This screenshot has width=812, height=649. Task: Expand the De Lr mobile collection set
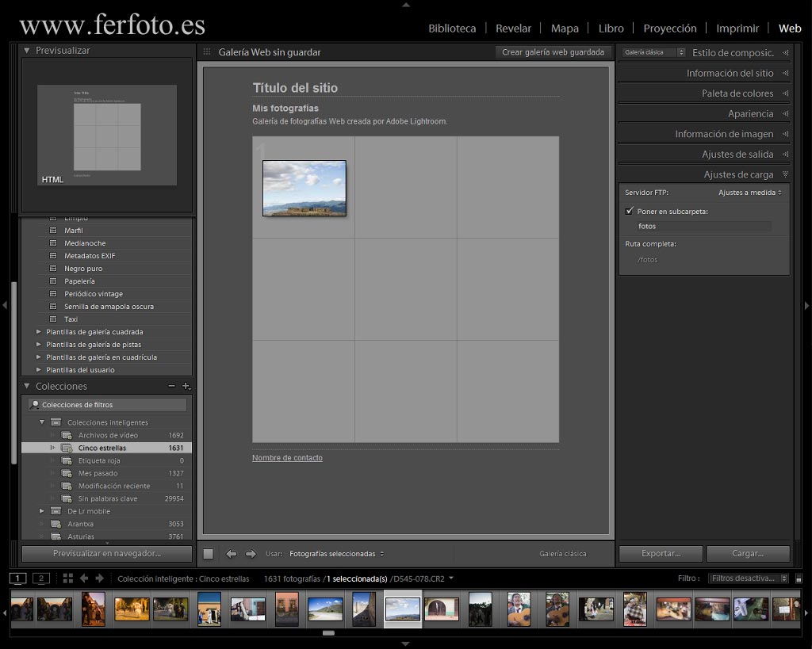tap(42, 511)
